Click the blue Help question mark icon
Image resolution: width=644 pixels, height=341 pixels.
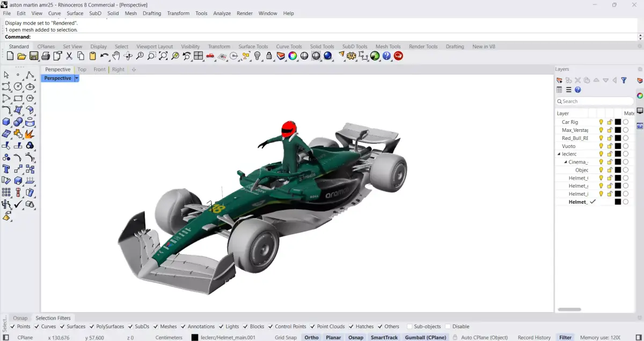(386, 56)
